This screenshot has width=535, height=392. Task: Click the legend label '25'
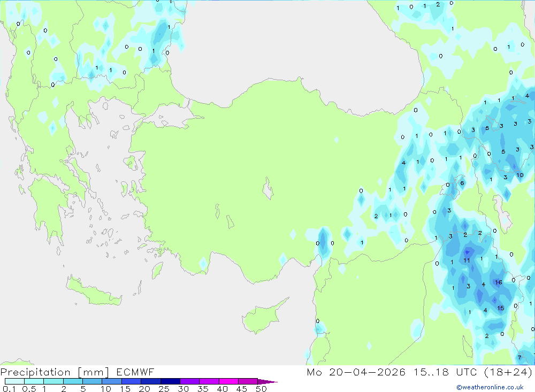tap(164, 389)
